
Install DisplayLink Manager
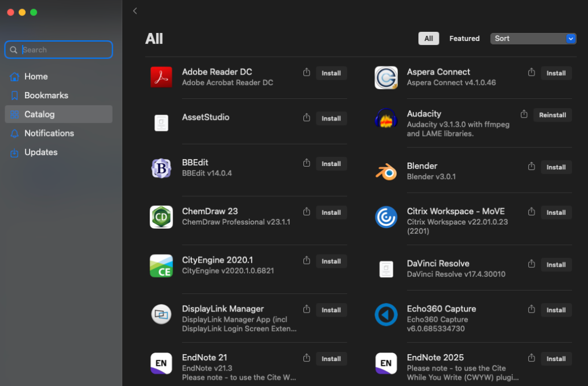click(331, 310)
